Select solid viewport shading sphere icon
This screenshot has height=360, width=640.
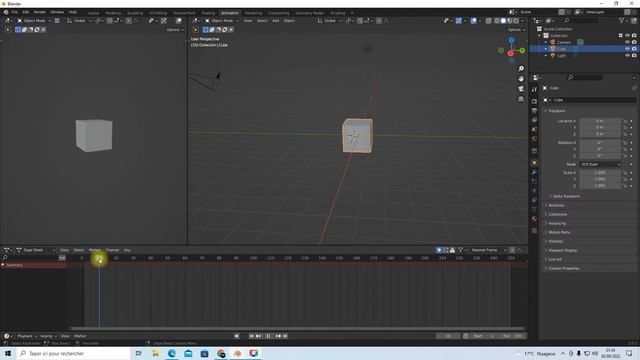point(503,20)
